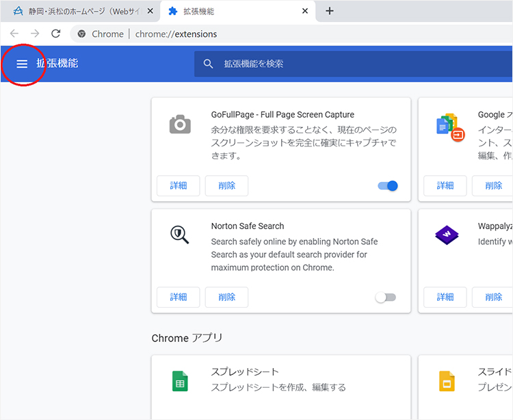Click the スプレッドシートを作成、編集する description
Viewport: 513px width, 420px height.
278,387
